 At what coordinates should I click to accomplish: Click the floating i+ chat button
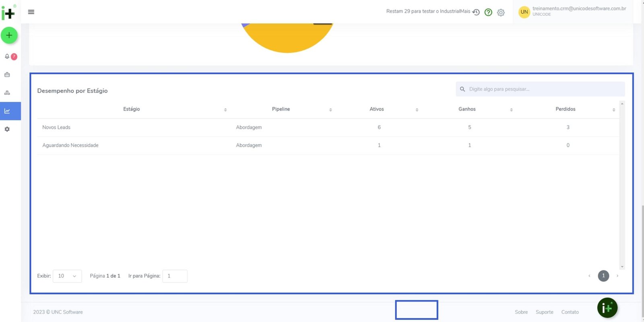(607, 308)
